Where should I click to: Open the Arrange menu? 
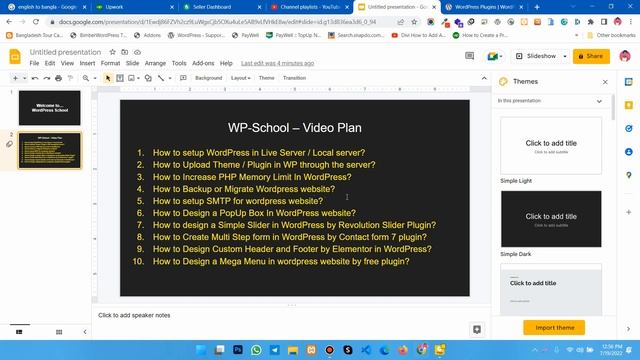[x=155, y=63]
